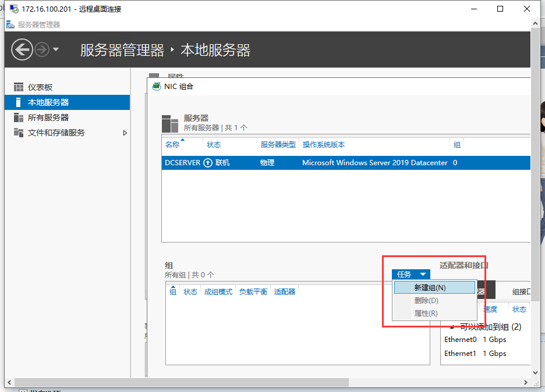Click the scroll right arrow
Image resolution: width=545 pixels, height=392 pixels.
point(526,382)
